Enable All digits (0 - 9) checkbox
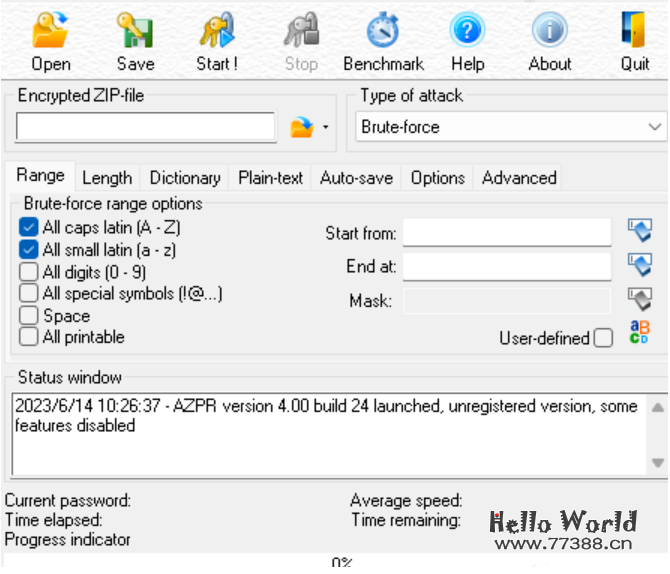 coord(29,272)
